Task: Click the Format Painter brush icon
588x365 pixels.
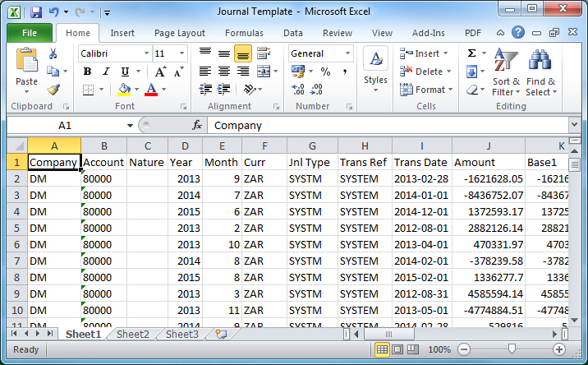Action: point(53,90)
